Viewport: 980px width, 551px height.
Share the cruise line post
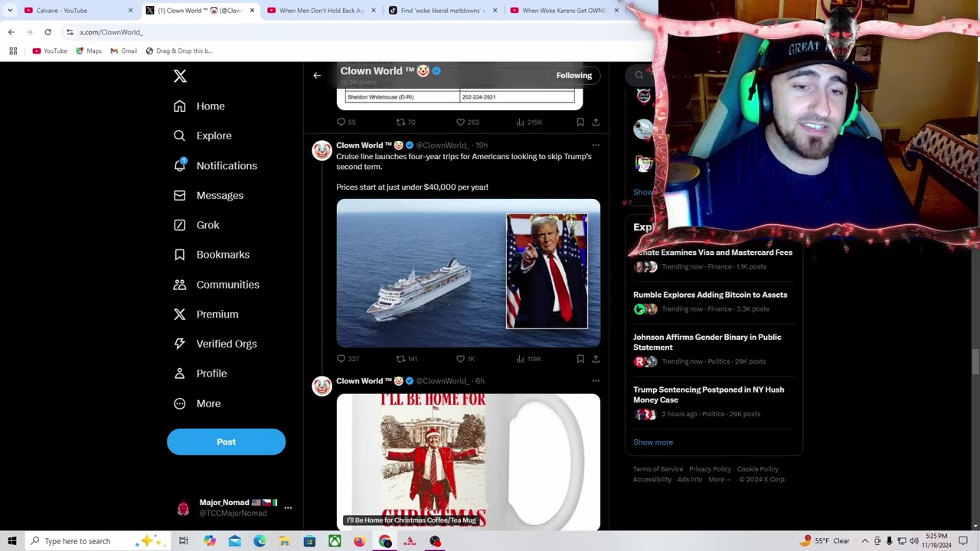(596, 358)
